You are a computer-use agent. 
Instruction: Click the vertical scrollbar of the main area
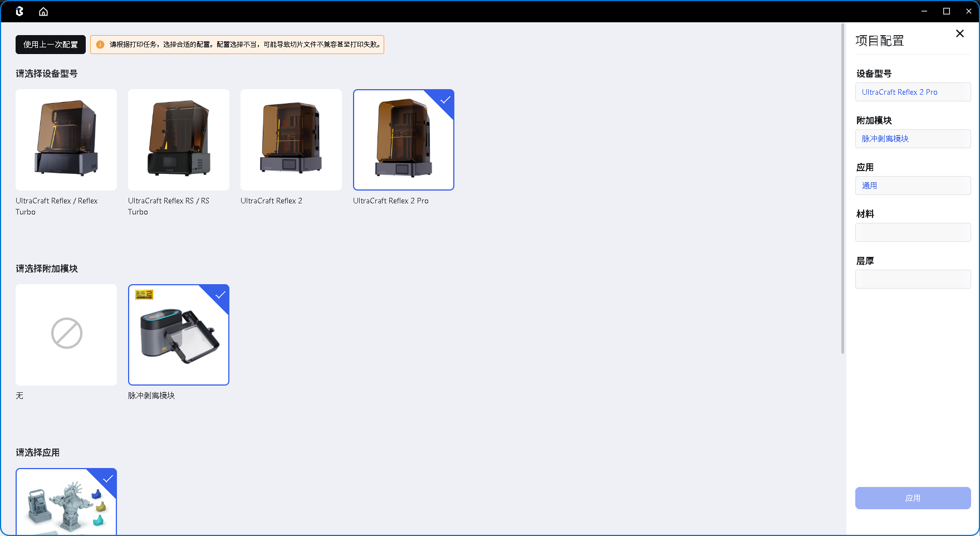[843, 188]
